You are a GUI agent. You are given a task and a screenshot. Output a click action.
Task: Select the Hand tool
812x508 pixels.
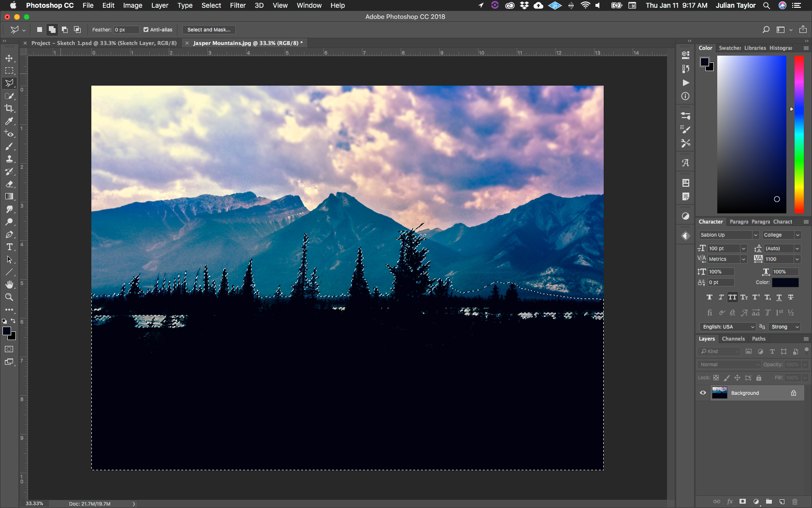pos(9,284)
